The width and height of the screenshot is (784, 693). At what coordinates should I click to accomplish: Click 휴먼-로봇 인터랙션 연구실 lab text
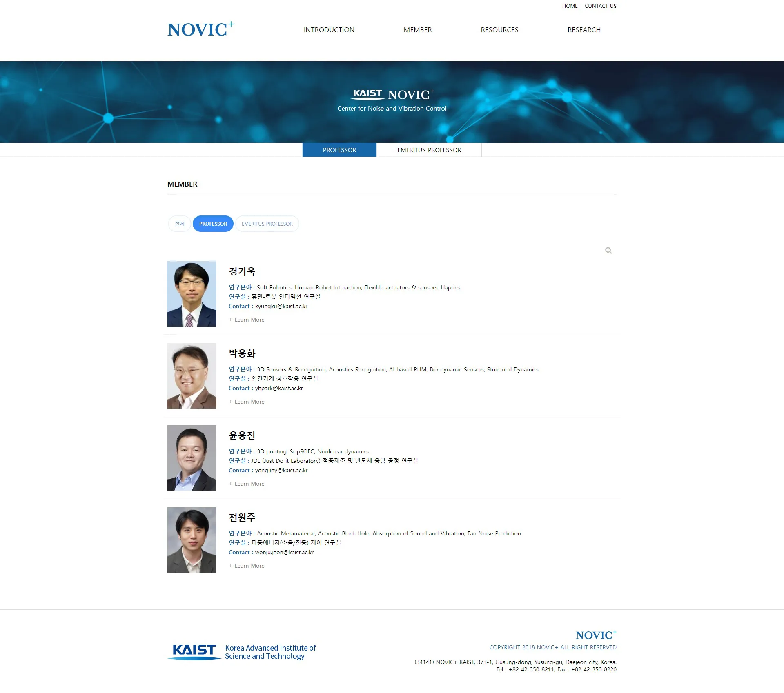(x=286, y=297)
